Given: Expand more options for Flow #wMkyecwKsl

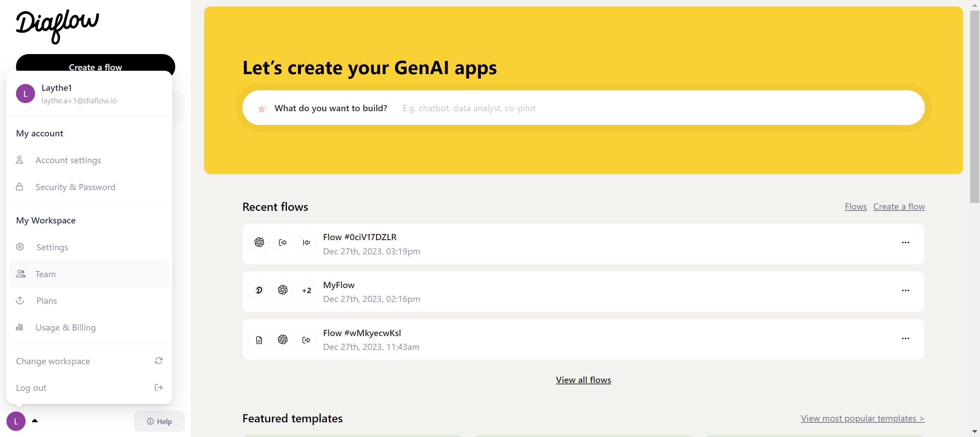Looking at the screenshot, I should [x=905, y=338].
